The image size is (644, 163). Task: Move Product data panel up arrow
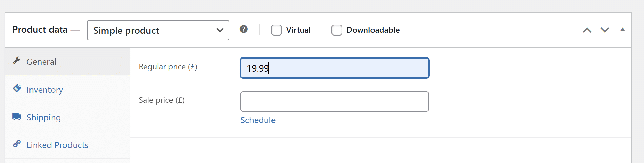pos(587,30)
